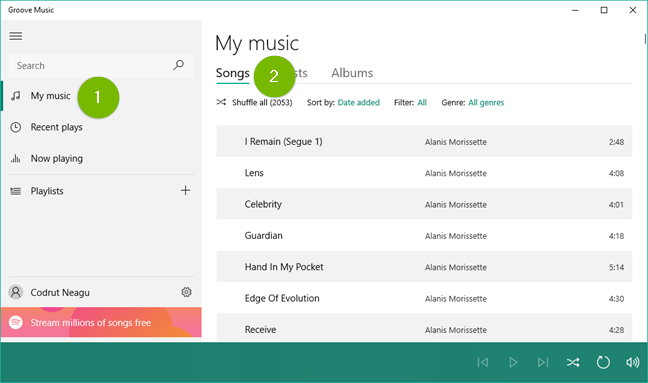Click the Playlists list icon

(x=16, y=191)
